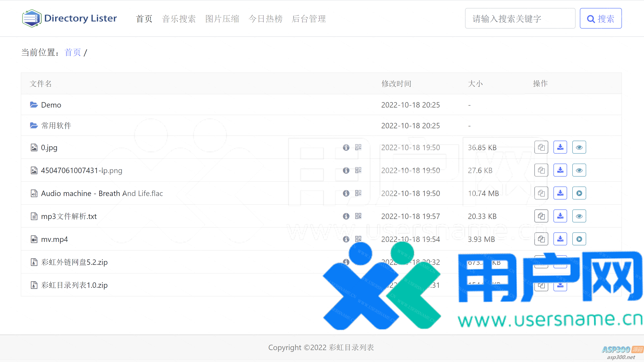Show QR code for 45047061007431-lp.png
This screenshot has height=362, width=644.
pos(358,170)
